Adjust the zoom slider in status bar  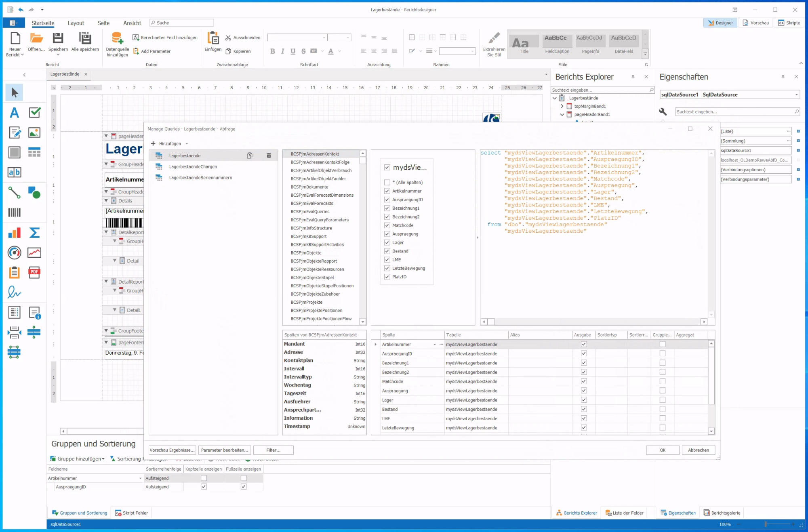[766, 524]
